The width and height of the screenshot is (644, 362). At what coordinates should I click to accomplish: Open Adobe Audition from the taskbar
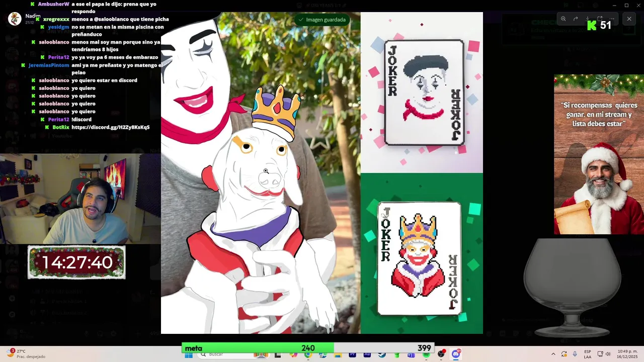pyautogui.click(x=367, y=354)
